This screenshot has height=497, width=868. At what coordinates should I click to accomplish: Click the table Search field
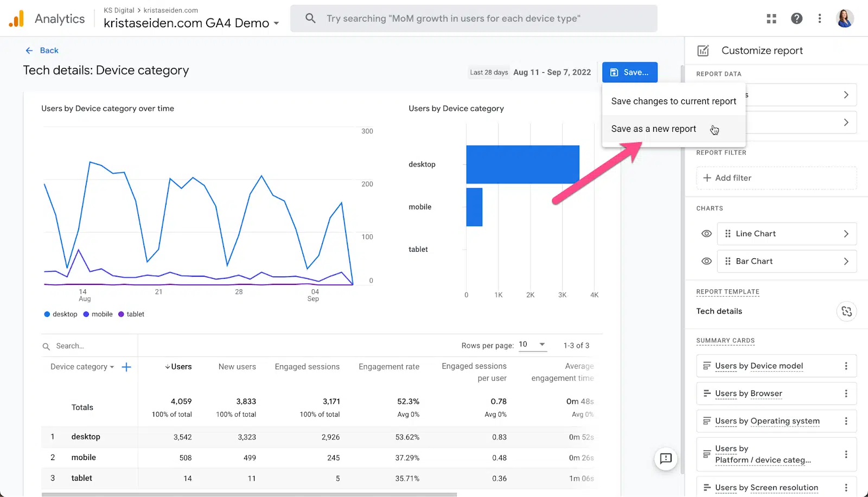90,346
